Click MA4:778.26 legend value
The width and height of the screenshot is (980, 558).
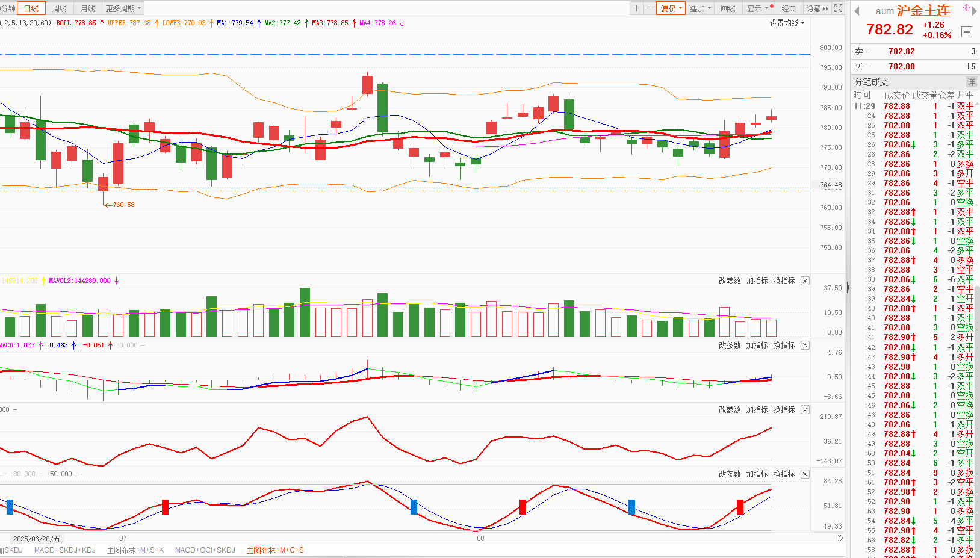pyautogui.click(x=377, y=23)
